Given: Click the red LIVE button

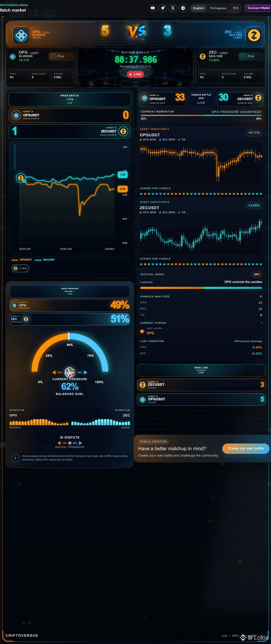Looking at the screenshot, I should pos(135,74).
